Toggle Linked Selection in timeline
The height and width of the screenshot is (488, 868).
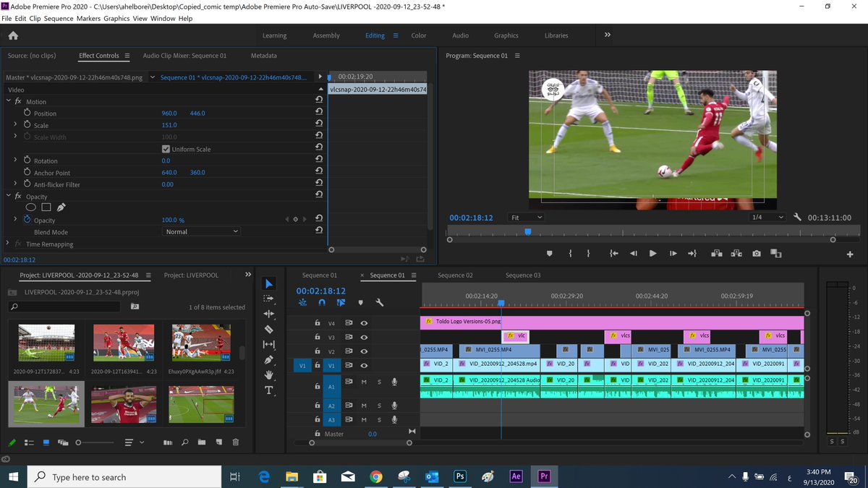coord(341,303)
